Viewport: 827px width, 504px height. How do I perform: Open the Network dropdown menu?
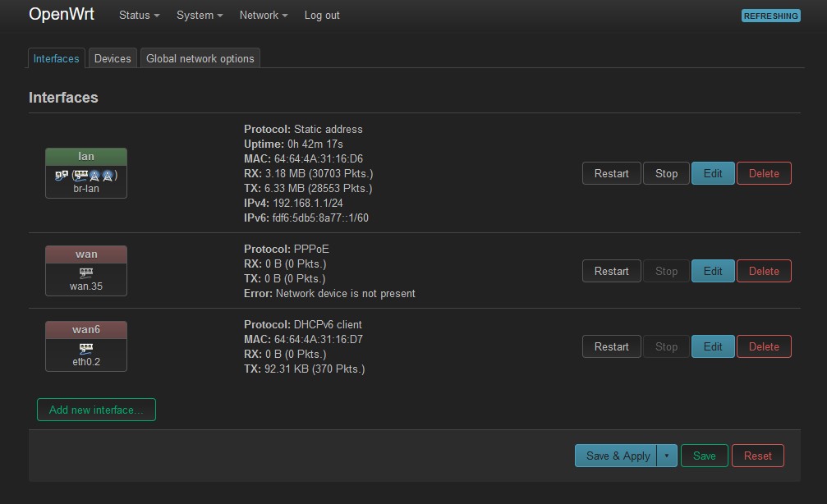coord(264,16)
